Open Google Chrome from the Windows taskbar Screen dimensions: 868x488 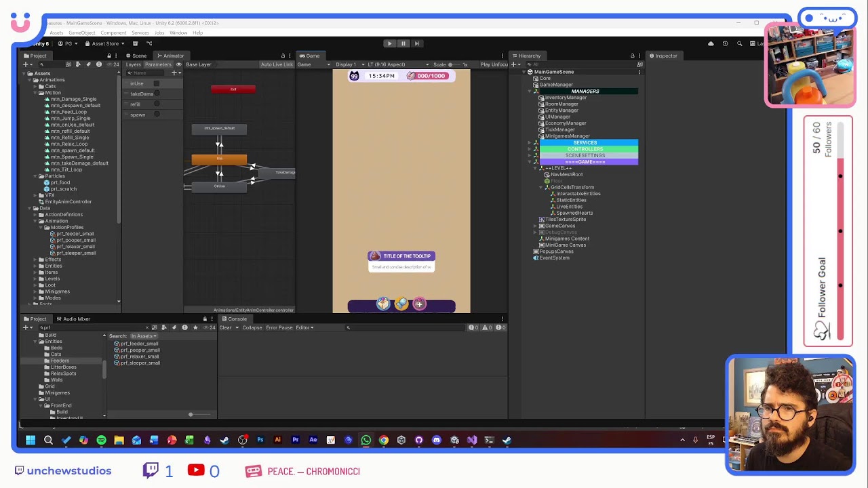(x=383, y=440)
